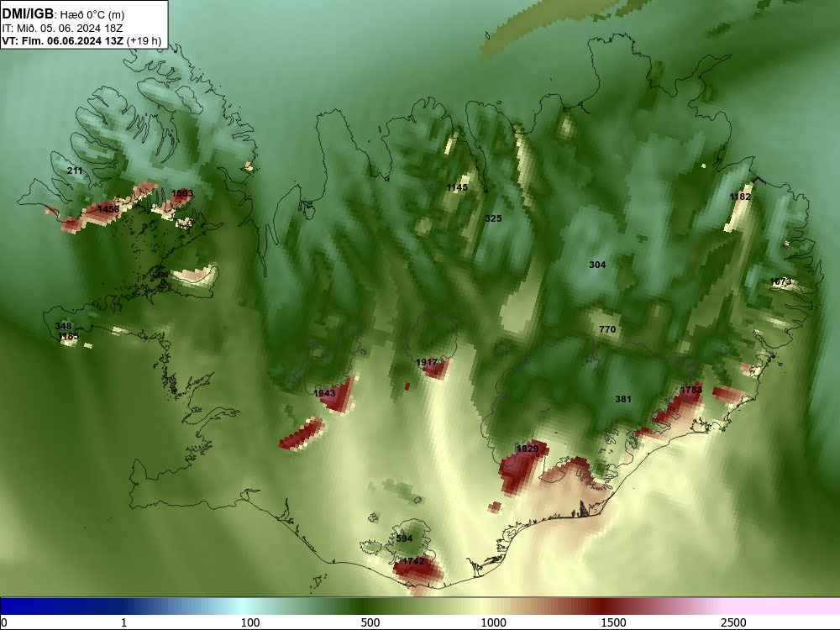Click the 594 value on Mýrdalsjökull
The image size is (840, 630).
point(405,538)
